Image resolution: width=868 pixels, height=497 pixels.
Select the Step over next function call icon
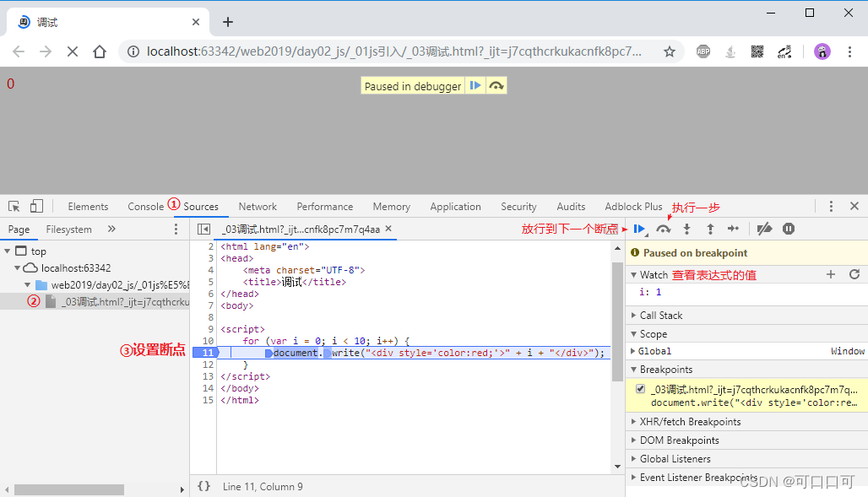[664, 229]
